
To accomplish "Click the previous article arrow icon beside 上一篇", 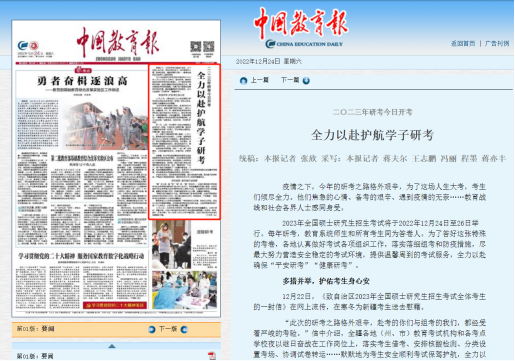I will pos(244,81).
